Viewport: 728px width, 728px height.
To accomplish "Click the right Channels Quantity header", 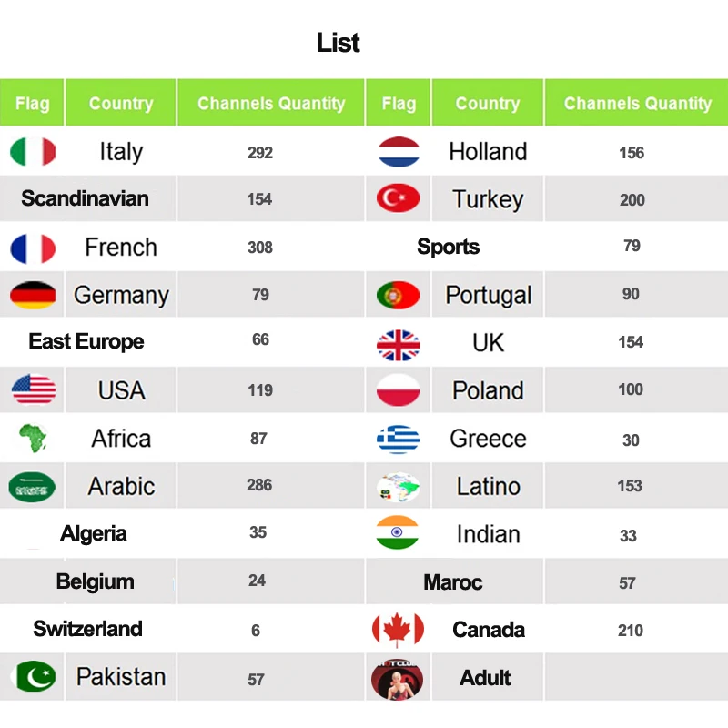I will click(x=637, y=103).
